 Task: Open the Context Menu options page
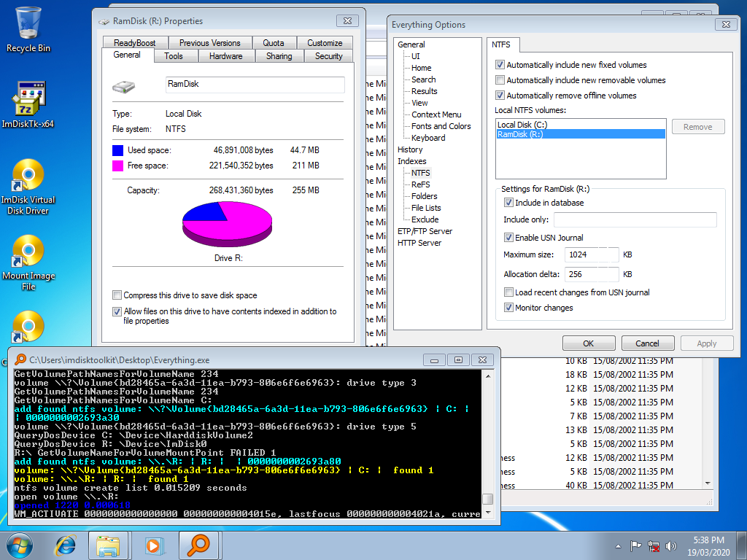coord(436,114)
